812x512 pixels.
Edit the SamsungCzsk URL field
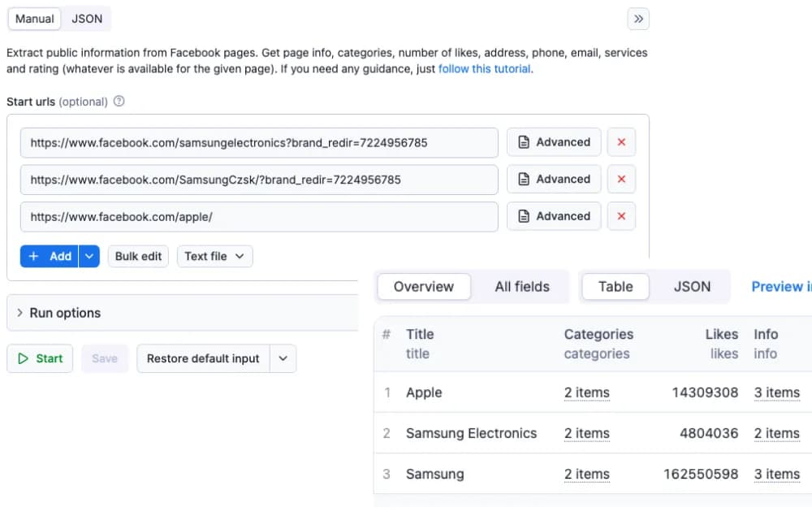[x=259, y=180]
